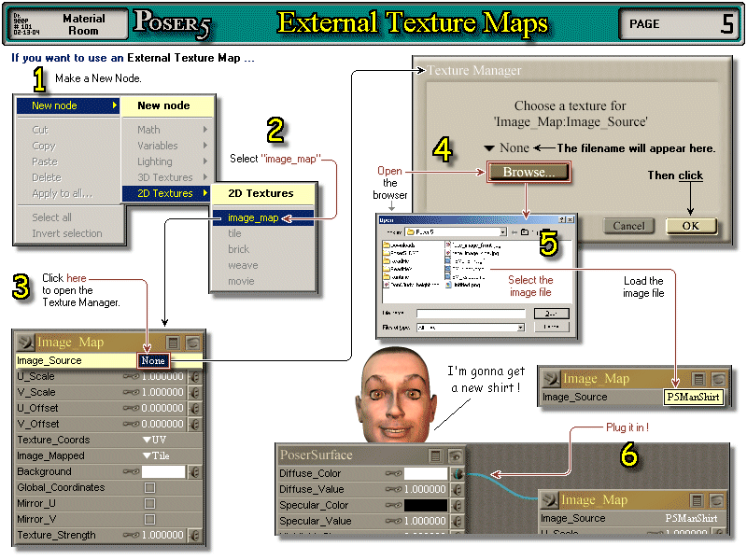Click V_Offset animation key icon
The height and width of the screenshot is (560, 747).
(131, 424)
